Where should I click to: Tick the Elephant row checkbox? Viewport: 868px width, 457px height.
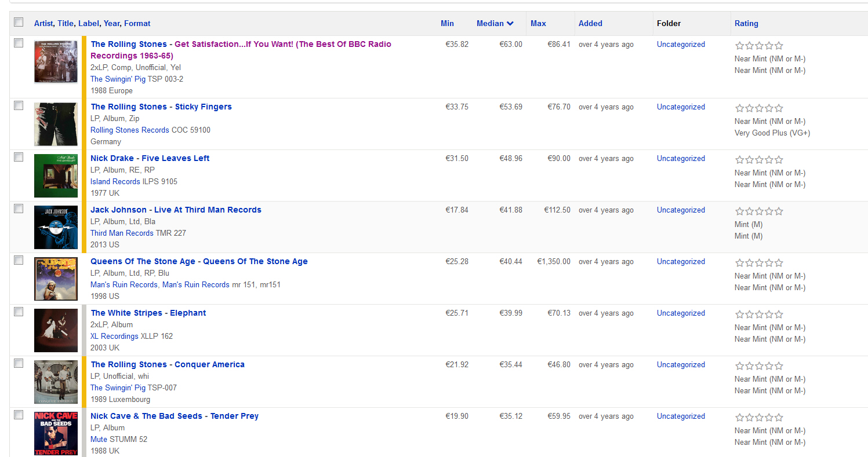[19, 312]
